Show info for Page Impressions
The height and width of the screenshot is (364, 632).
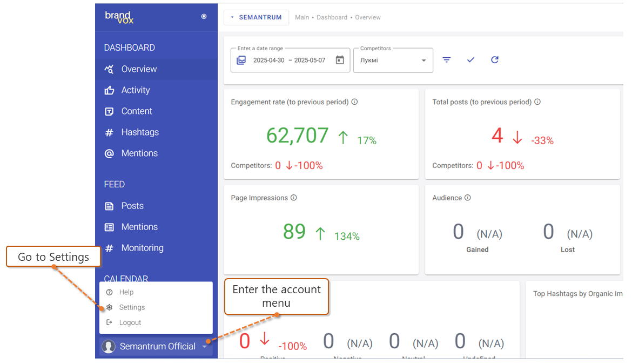294,198
